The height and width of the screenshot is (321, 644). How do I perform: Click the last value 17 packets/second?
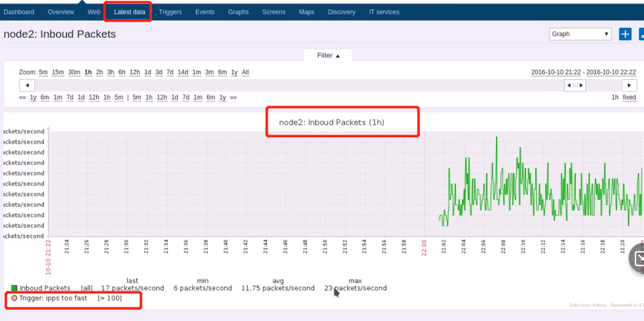tap(132, 288)
